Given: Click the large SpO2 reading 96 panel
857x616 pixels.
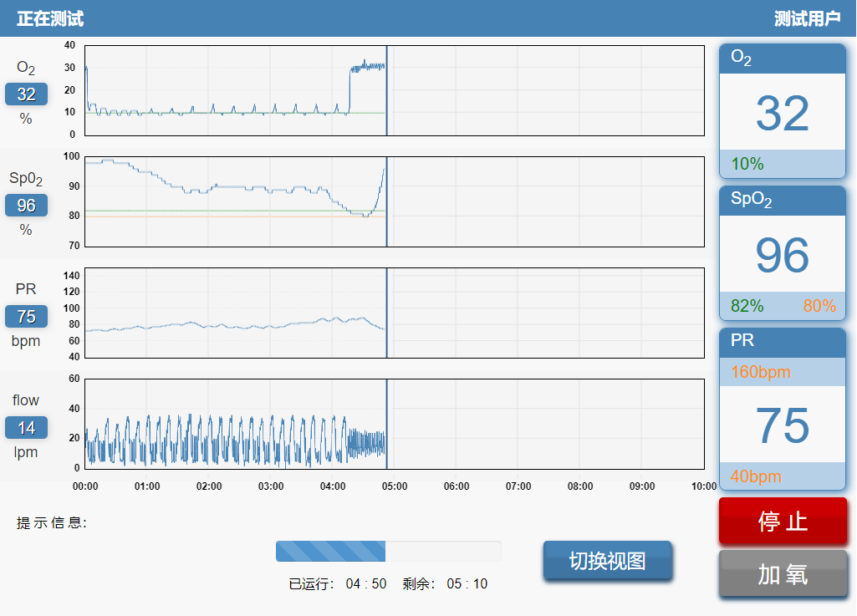Looking at the screenshot, I should [783, 255].
